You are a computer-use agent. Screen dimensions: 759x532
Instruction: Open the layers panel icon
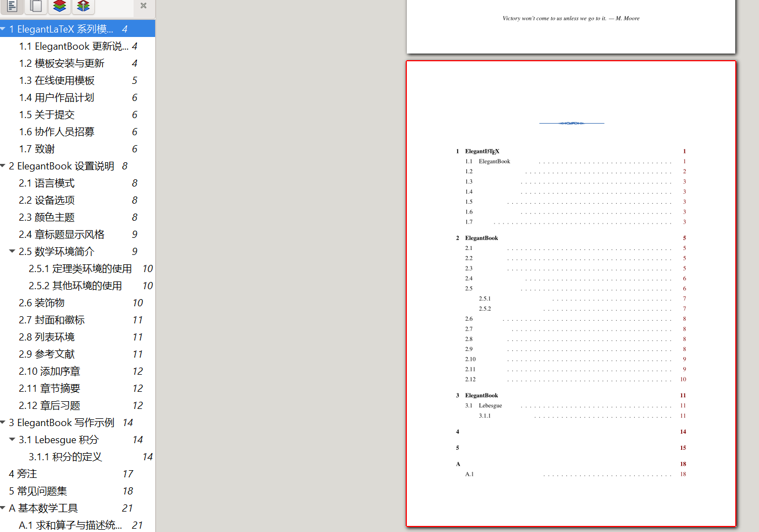(x=58, y=7)
